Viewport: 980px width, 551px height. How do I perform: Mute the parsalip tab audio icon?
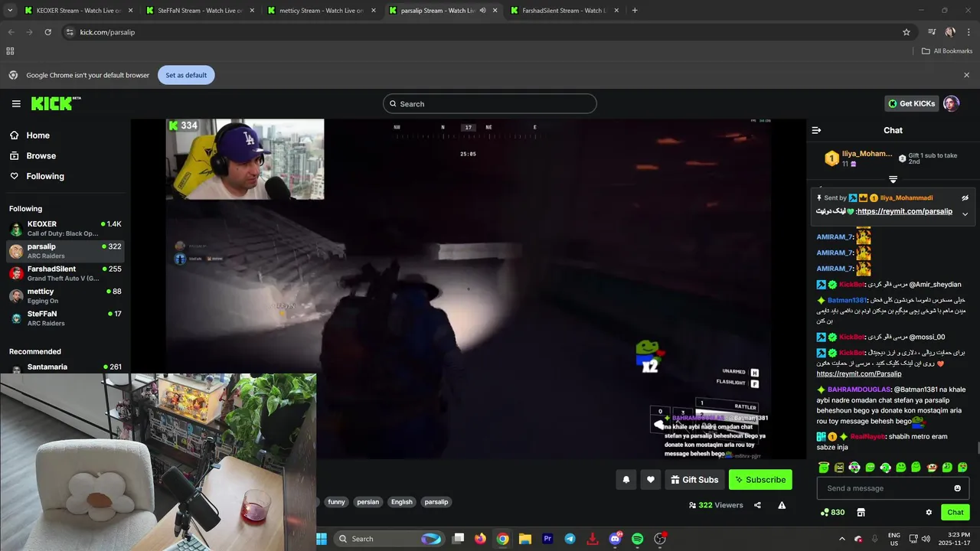pos(482,11)
